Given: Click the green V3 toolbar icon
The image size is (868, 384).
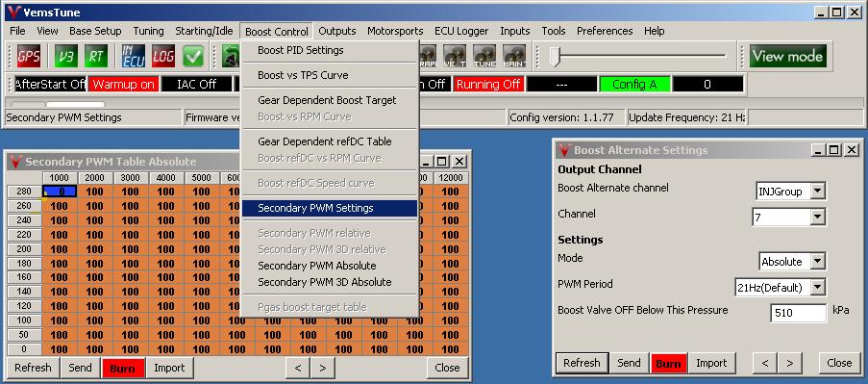Looking at the screenshot, I should pyautogui.click(x=66, y=56).
